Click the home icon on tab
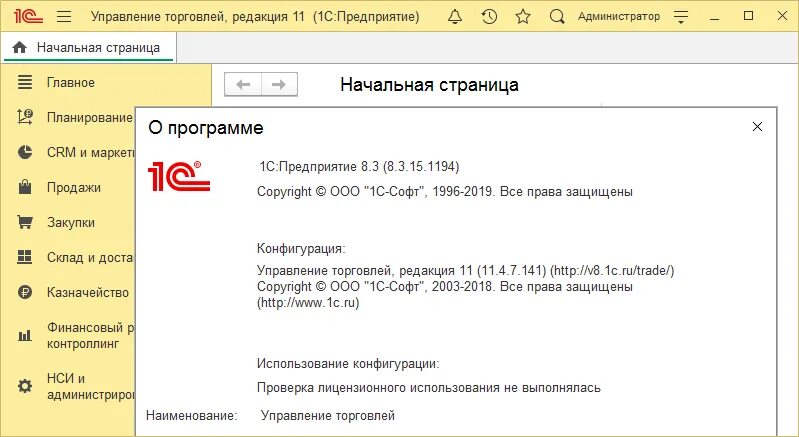Image resolution: width=799 pixels, height=437 pixels. point(19,47)
